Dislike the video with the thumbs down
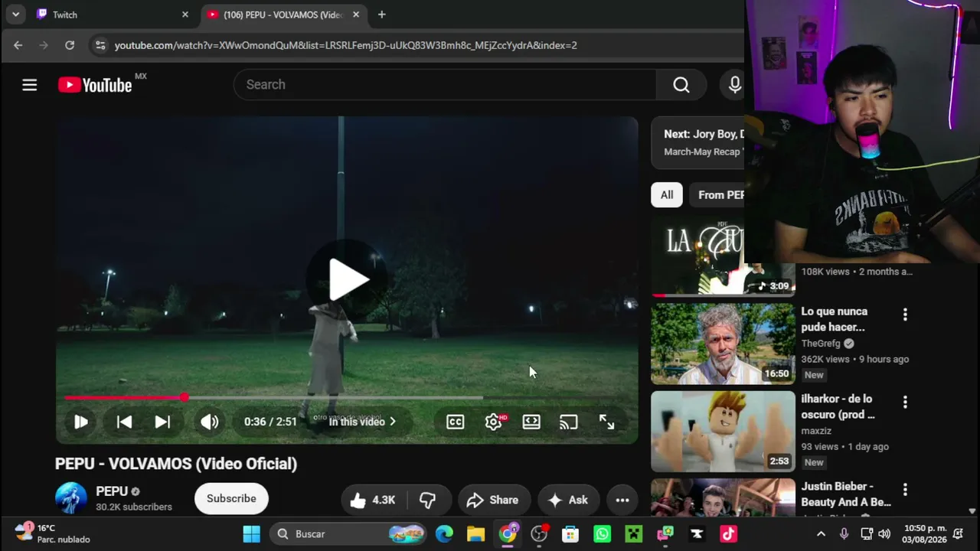This screenshot has height=551, width=980. [x=428, y=500]
